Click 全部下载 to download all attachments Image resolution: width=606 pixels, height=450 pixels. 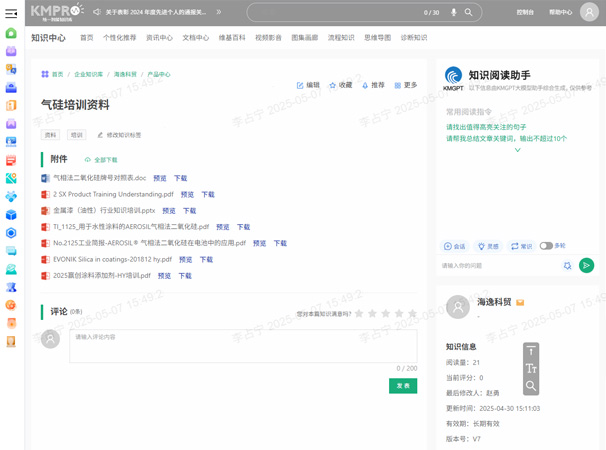[101, 160]
